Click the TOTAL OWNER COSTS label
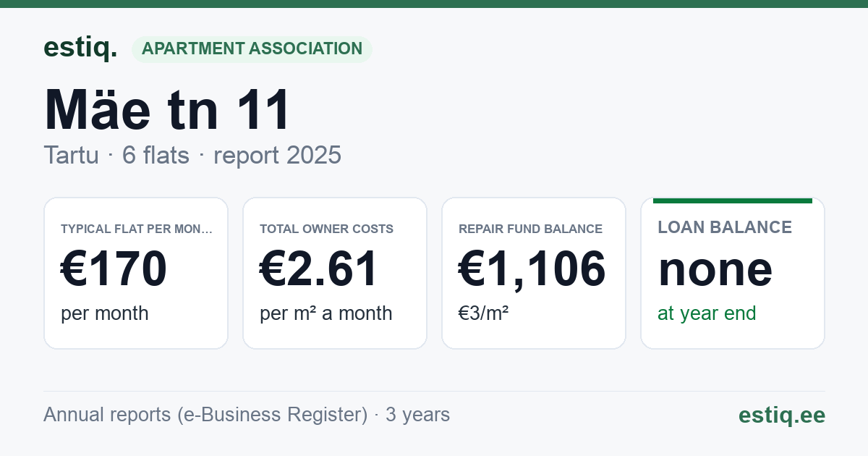The width and height of the screenshot is (868, 456). [x=326, y=229]
